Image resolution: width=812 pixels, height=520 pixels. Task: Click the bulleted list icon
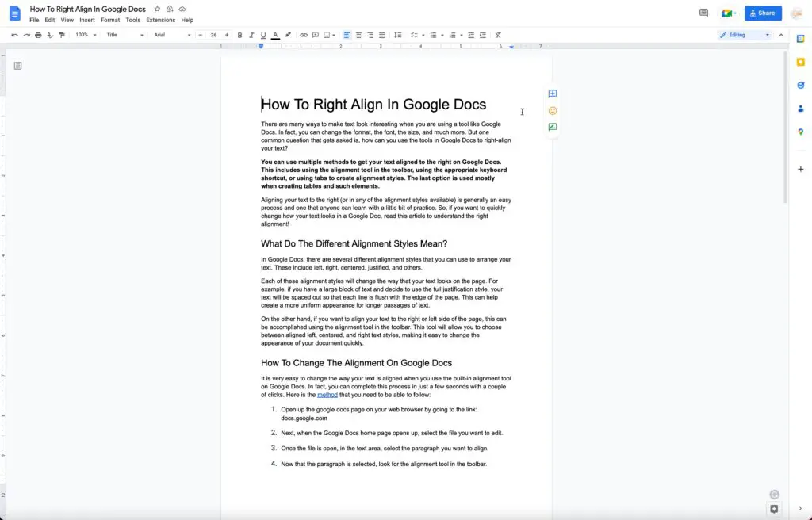coord(434,35)
